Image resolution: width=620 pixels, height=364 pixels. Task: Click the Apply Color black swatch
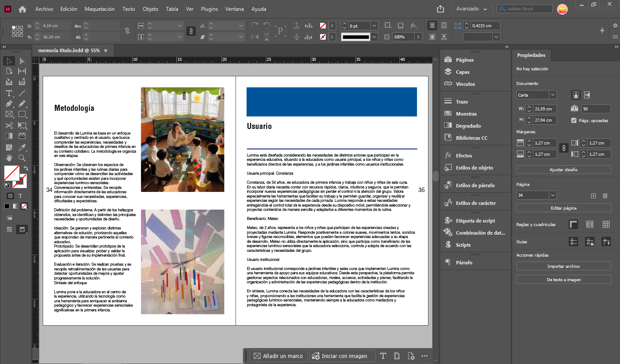(7, 206)
